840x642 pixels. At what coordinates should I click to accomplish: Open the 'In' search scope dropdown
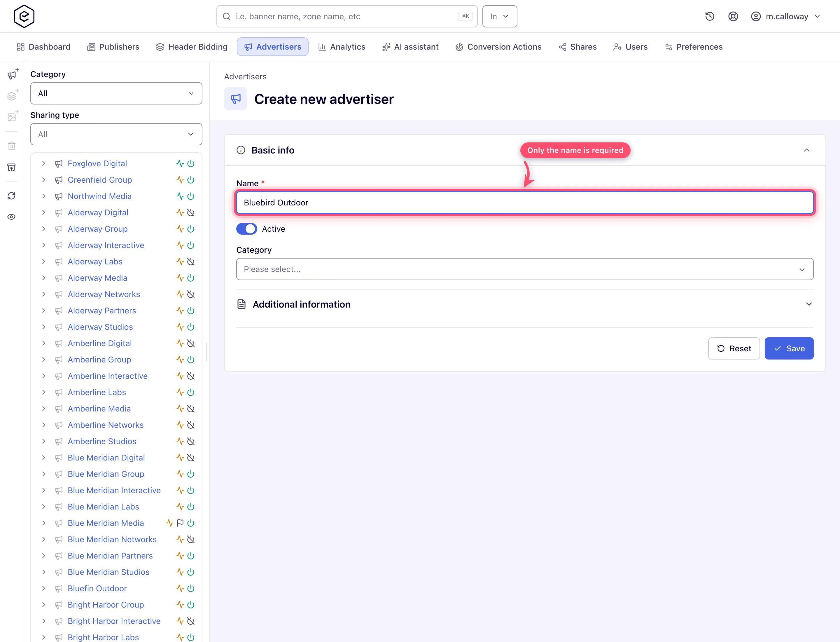tap(499, 16)
